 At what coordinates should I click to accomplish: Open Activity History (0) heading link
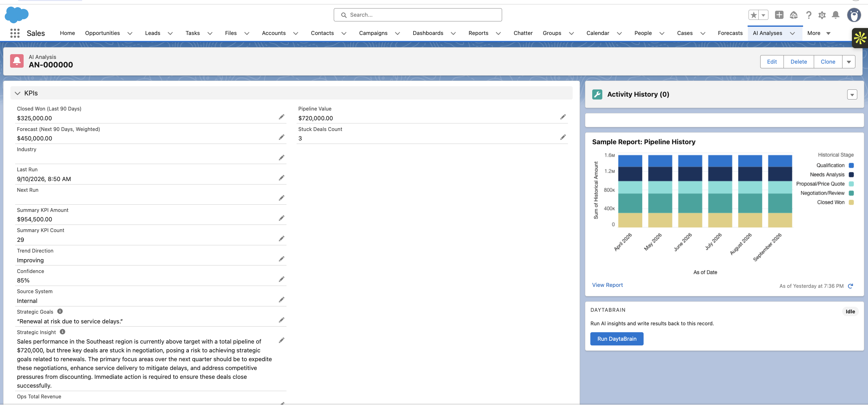(x=638, y=94)
